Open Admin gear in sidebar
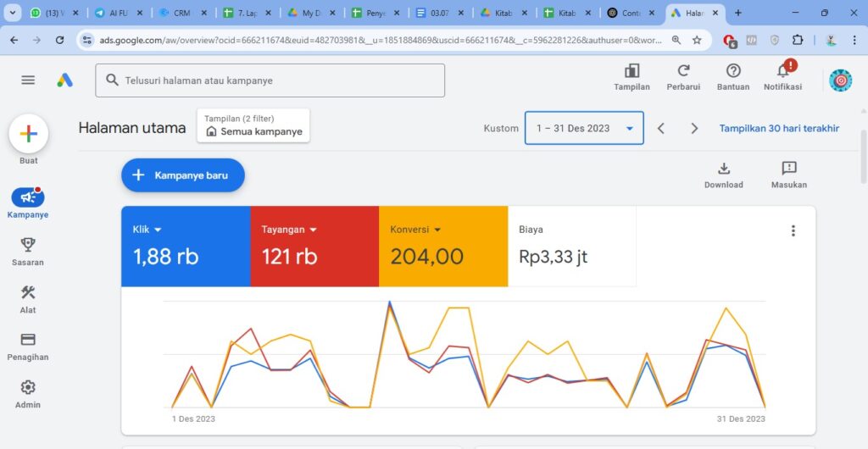 point(28,388)
